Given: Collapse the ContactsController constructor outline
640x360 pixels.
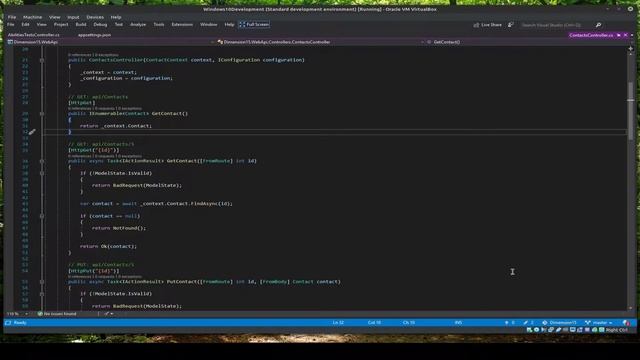Looking at the screenshot, I should (42, 60).
